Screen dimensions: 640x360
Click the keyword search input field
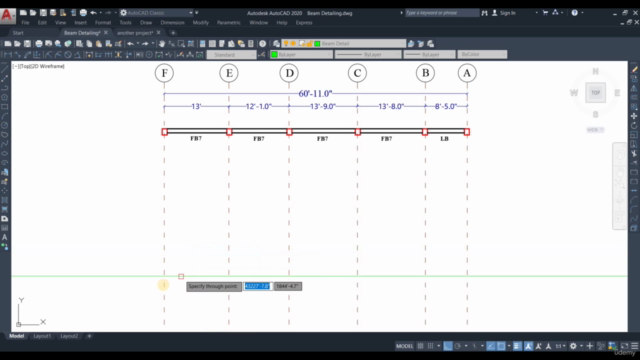(x=442, y=13)
